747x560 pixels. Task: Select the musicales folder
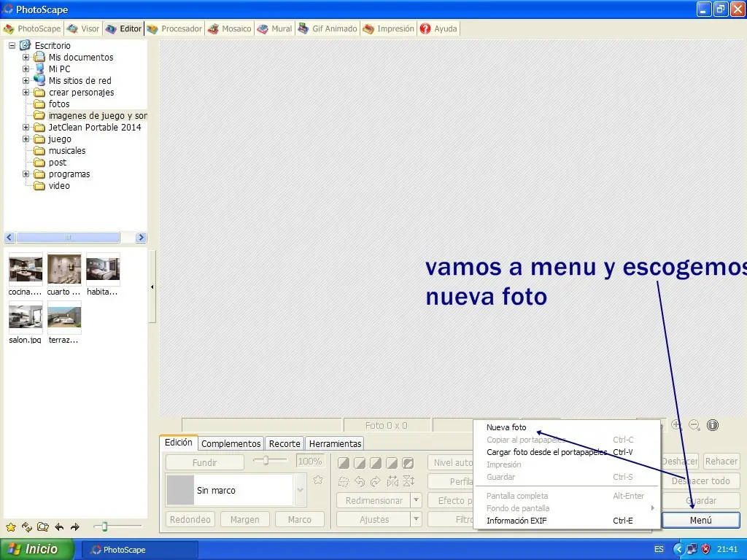pyautogui.click(x=66, y=150)
